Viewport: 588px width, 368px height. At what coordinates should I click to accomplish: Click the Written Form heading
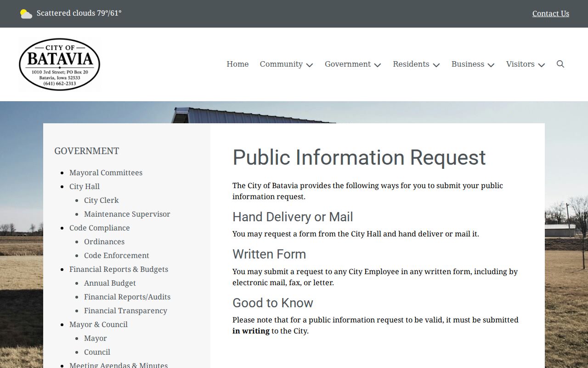(269, 254)
